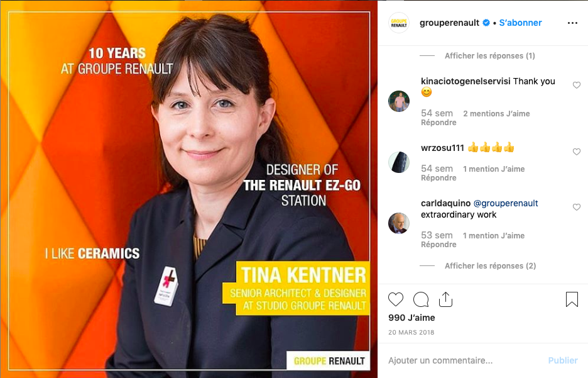Open kinaciotogenelservisi's profile picture

[399, 101]
